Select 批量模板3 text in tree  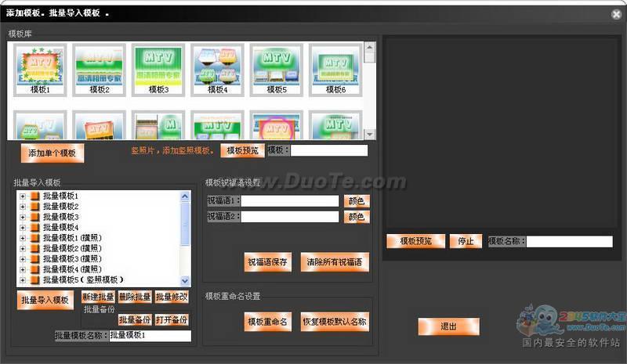(61, 217)
